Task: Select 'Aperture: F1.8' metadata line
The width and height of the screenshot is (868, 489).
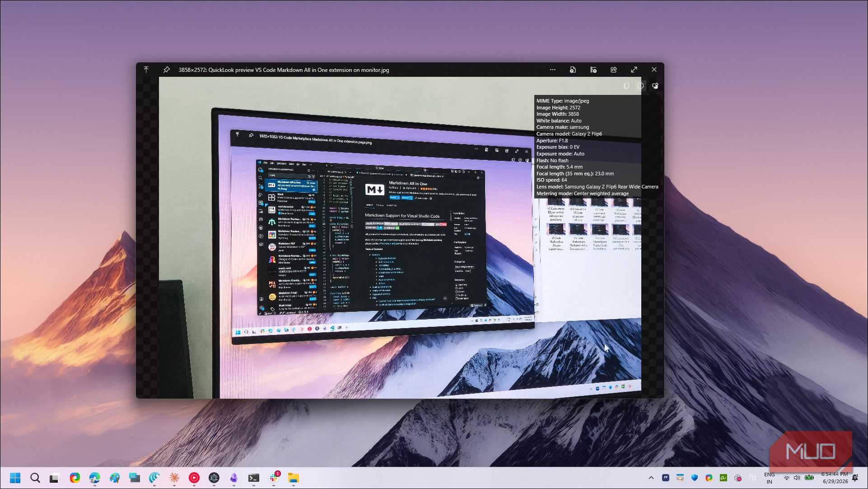Action: [x=552, y=141]
